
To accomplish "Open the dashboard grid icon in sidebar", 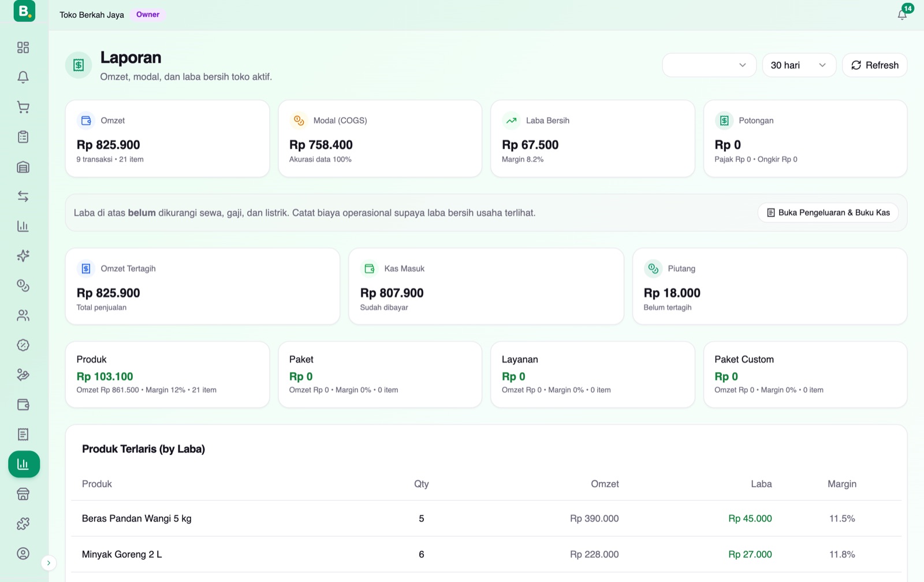I will point(23,47).
